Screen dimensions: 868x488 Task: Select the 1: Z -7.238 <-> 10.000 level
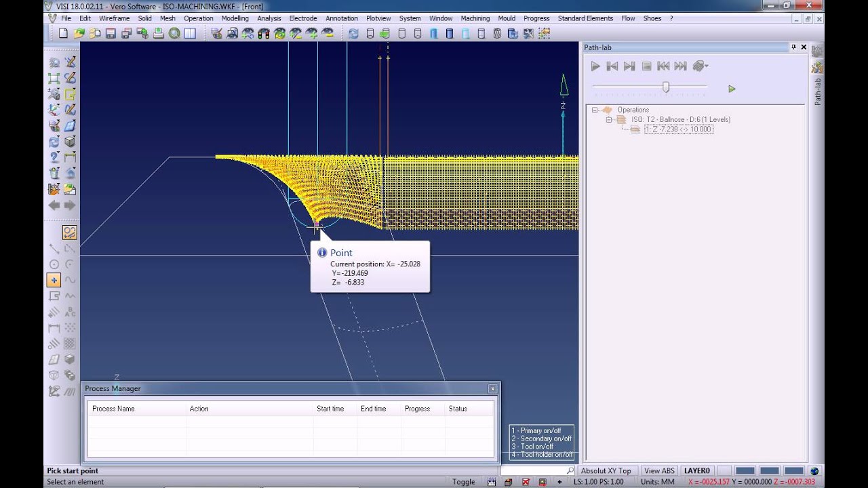679,129
